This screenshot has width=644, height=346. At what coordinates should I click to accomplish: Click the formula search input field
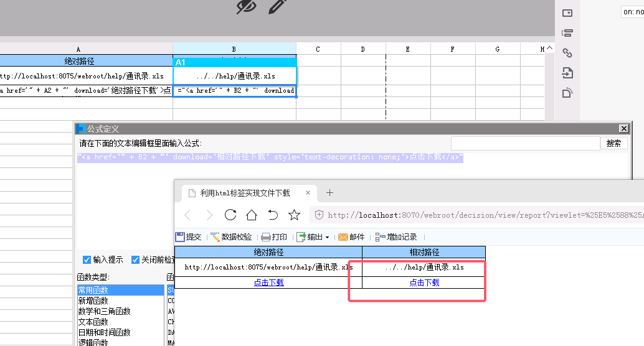525,143
